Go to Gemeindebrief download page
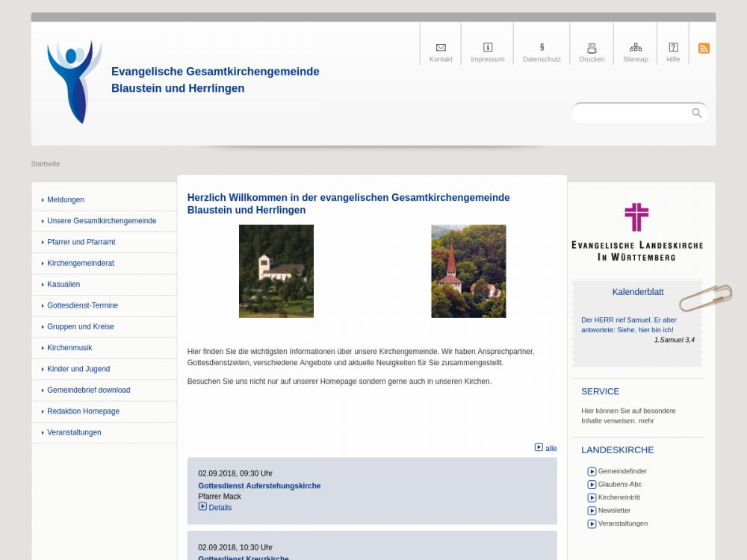 tap(88, 390)
